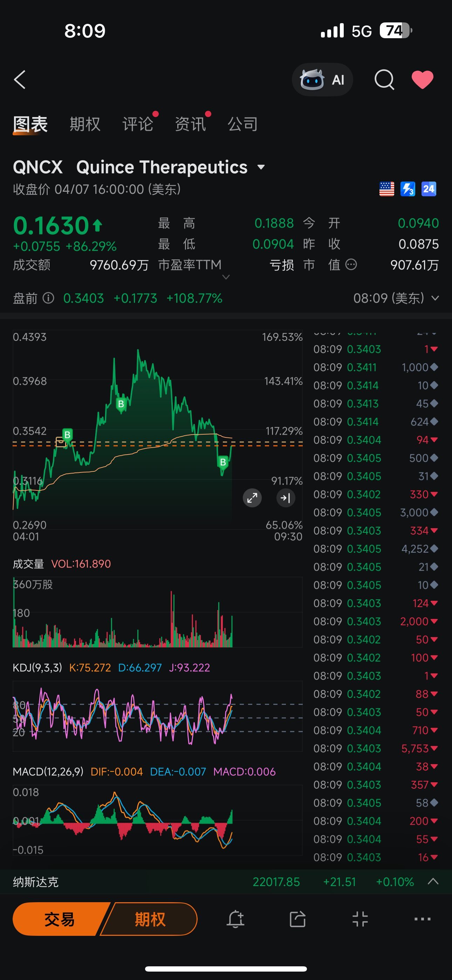Viewport: 452px width, 980px height.
Task: Jump chart to latest with arrow-bar icon
Action: 285,498
